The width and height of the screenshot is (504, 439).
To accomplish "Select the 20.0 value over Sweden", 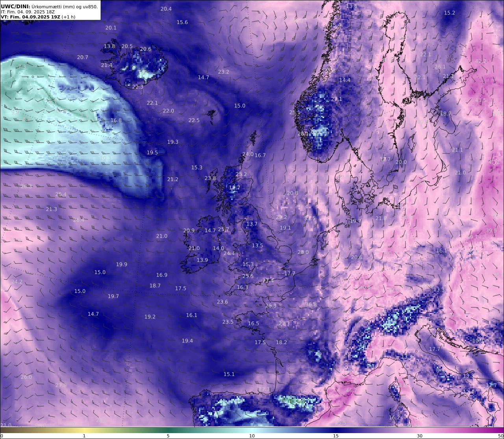I will pyautogui.click(x=401, y=162).
